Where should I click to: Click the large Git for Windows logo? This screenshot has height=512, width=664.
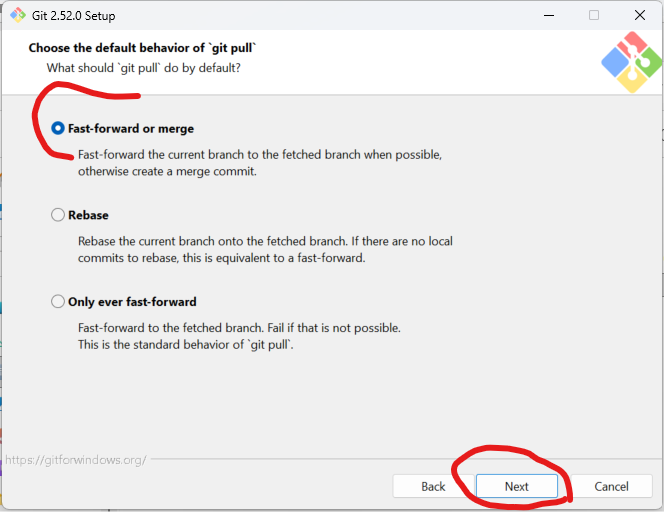pyautogui.click(x=631, y=62)
